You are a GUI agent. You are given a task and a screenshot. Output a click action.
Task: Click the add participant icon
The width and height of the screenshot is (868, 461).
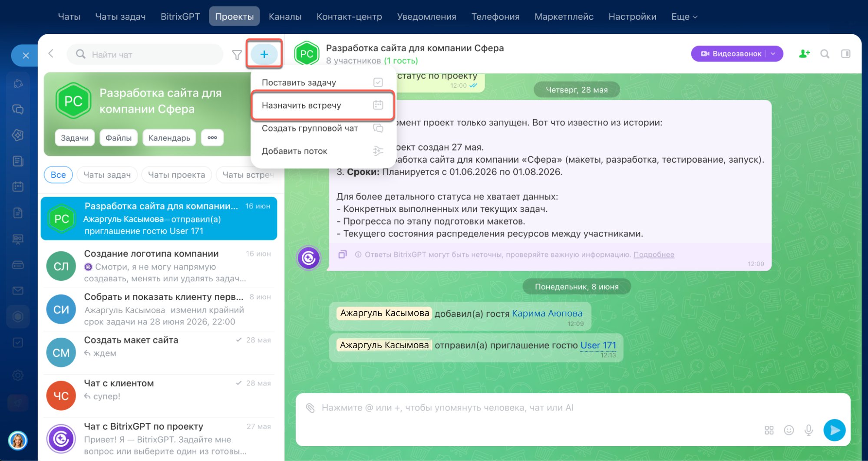tap(804, 54)
